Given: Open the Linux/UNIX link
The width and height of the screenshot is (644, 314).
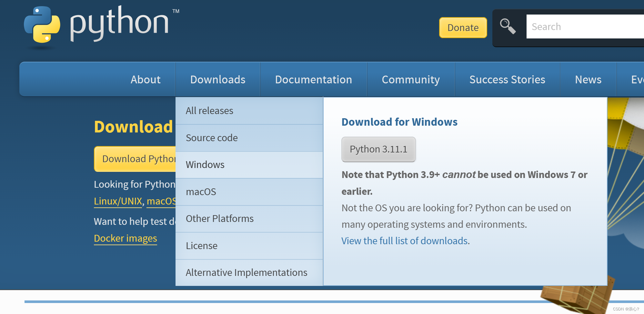Looking at the screenshot, I should pos(118,201).
